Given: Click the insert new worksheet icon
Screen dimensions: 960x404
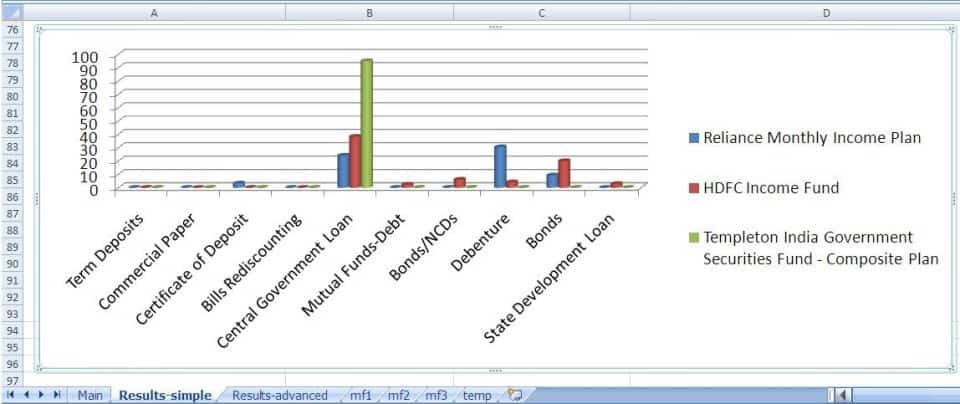Looking at the screenshot, I should pyautogui.click(x=515, y=395).
